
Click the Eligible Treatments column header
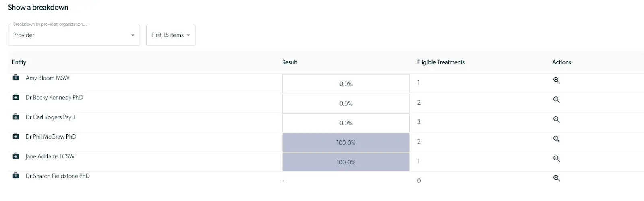click(441, 62)
